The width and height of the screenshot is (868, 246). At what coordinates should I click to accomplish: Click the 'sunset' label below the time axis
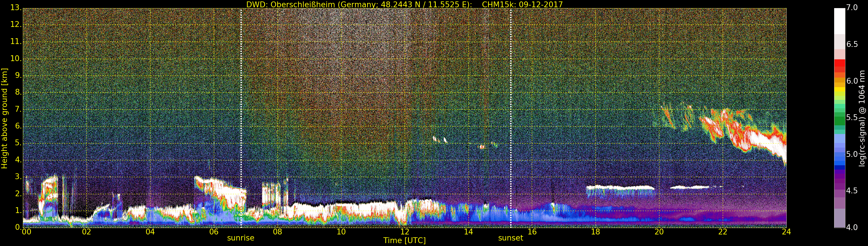coord(510,238)
